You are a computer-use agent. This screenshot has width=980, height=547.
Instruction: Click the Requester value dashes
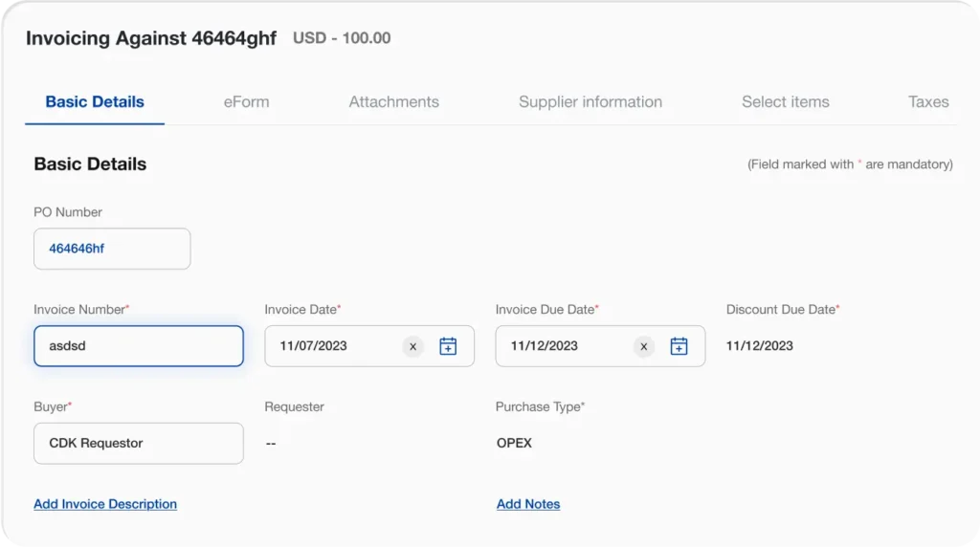tap(271, 444)
